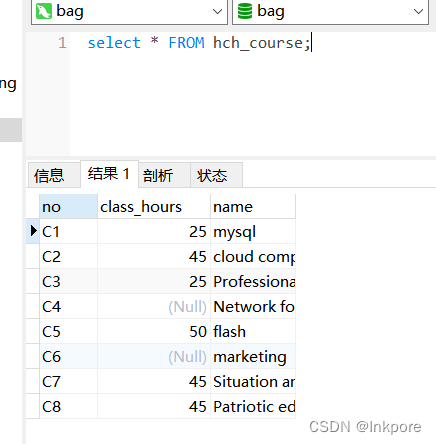
Task: Click the green connection icon beside bag
Action: click(44, 11)
